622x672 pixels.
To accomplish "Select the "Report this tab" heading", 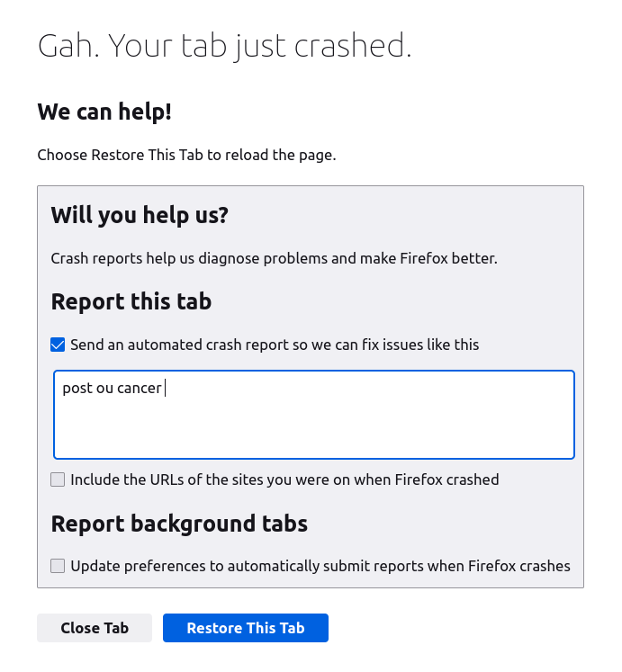I will [x=131, y=300].
